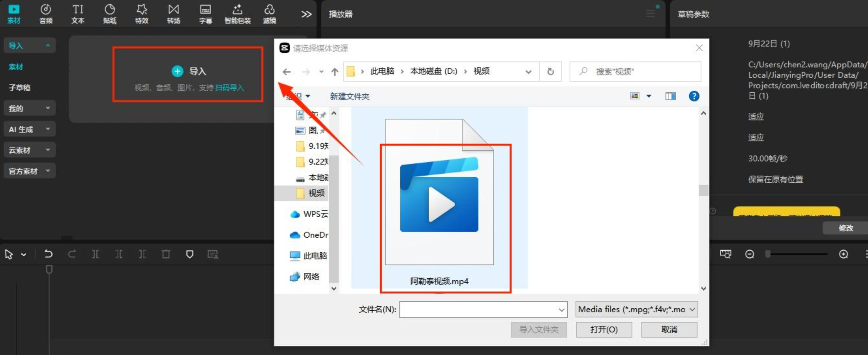
Task: Toggle the preview pane icon in dialog
Action: point(670,97)
